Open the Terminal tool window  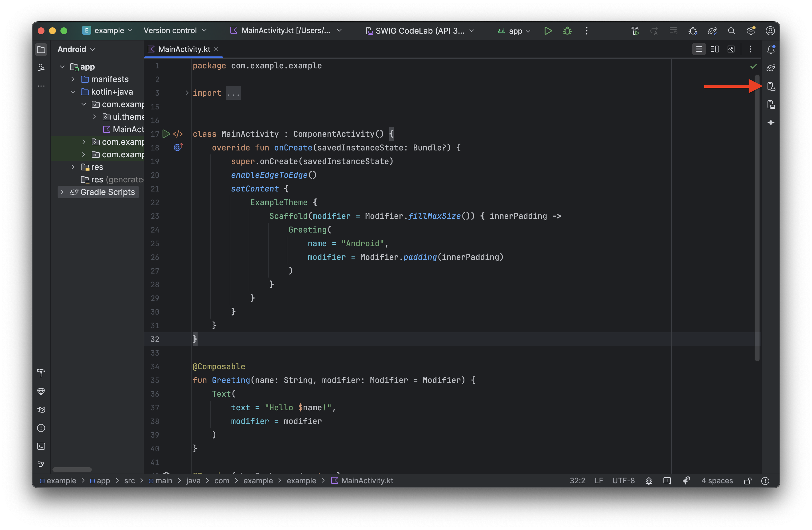tap(41, 446)
